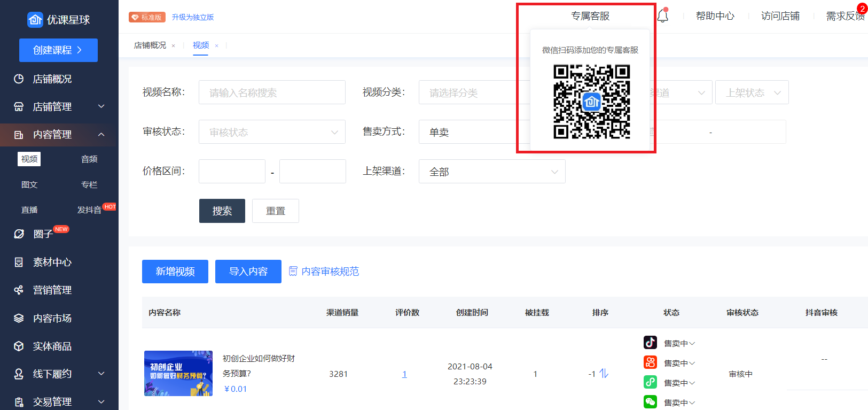Screen dimensions: 868x410
Task: Click the Douyin channel icon
Action: point(650,342)
